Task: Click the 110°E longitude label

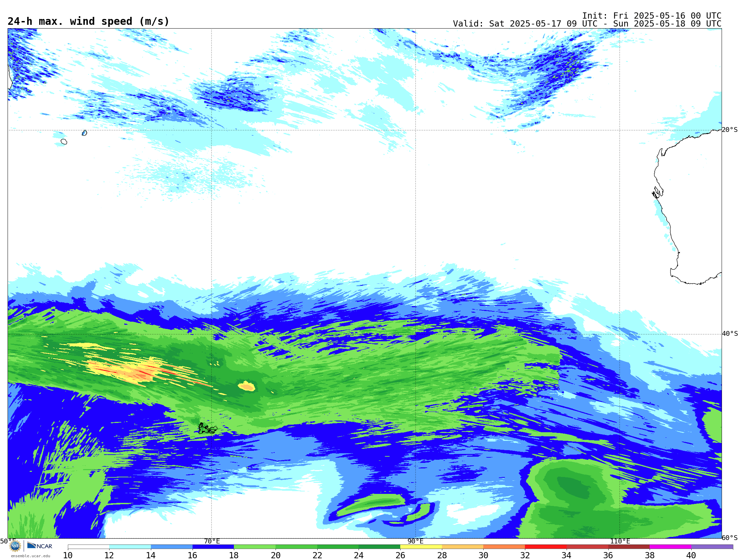Action: tap(620, 541)
